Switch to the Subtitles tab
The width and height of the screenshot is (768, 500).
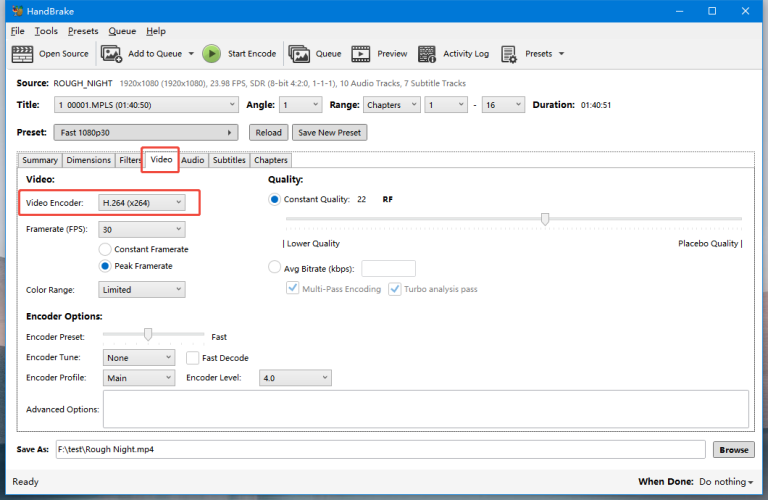tap(229, 160)
